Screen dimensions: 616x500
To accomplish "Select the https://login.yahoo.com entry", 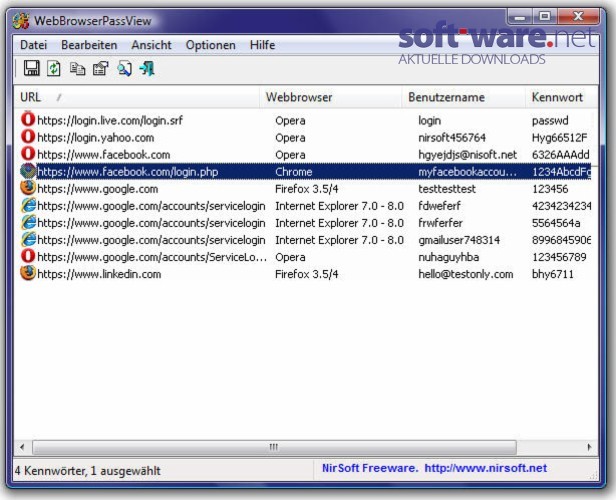I will pos(95,138).
